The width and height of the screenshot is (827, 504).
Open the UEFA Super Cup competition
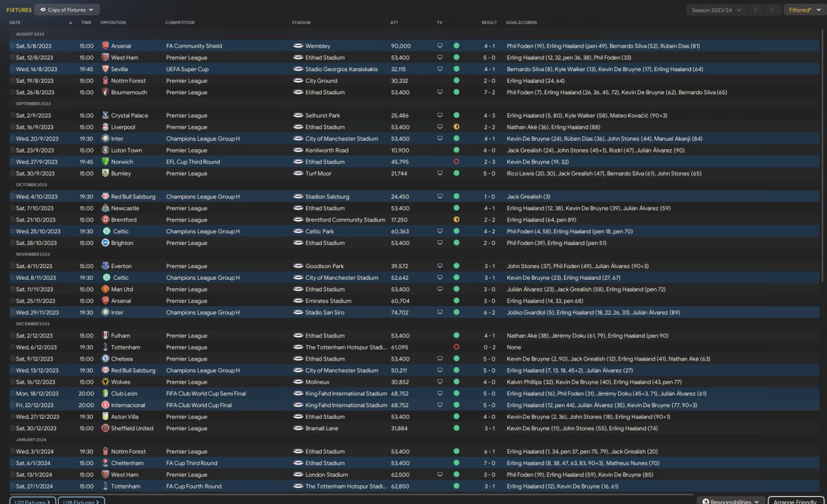(x=187, y=69)
